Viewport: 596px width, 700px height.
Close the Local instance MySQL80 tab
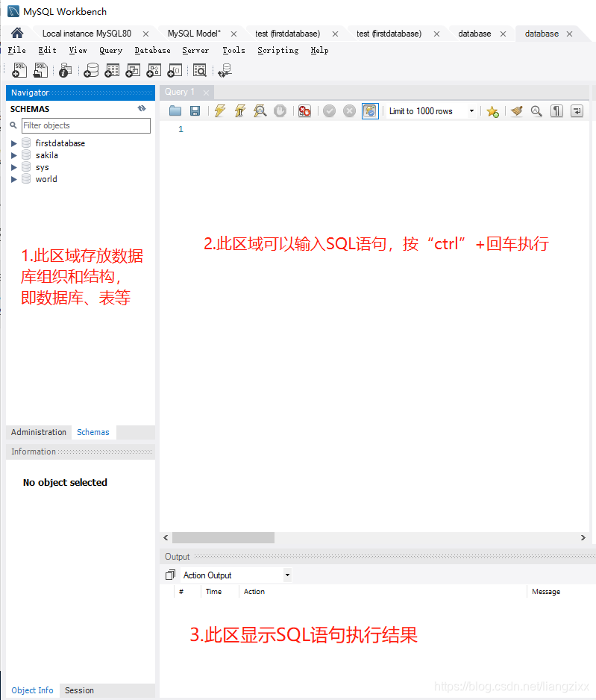pyautogui.click(x=146, y=34)
